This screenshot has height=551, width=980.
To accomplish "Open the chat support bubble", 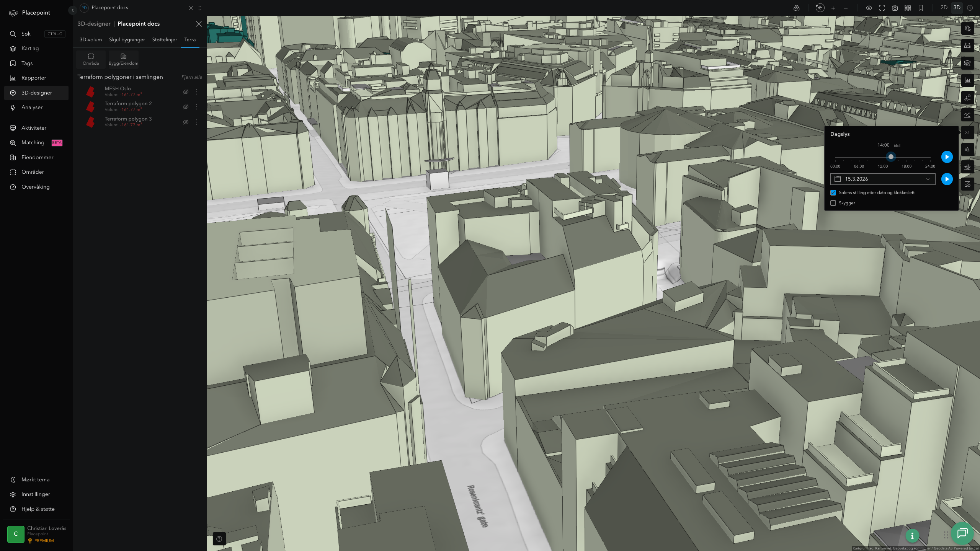I will pyautogui.click(x=962, y=533).
